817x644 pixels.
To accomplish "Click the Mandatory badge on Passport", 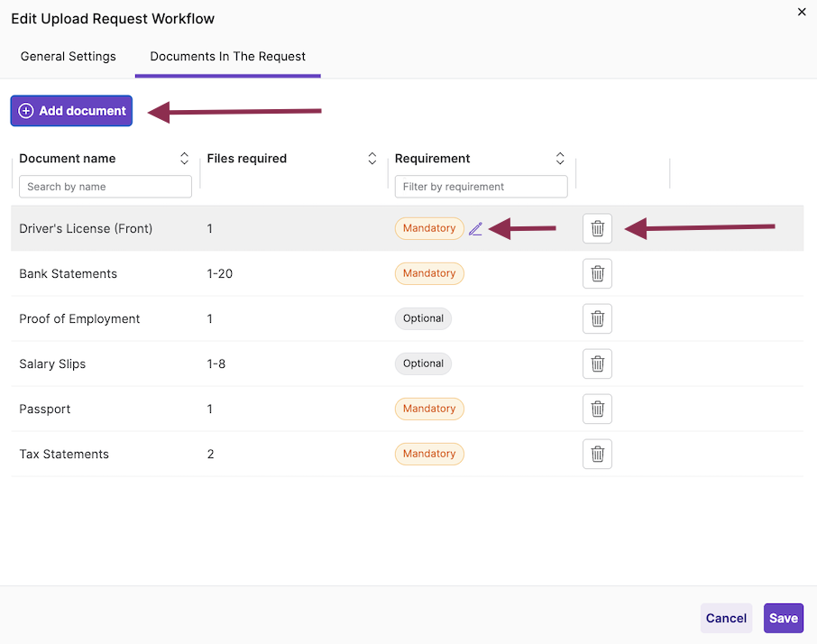I will [x=429, y=409].
